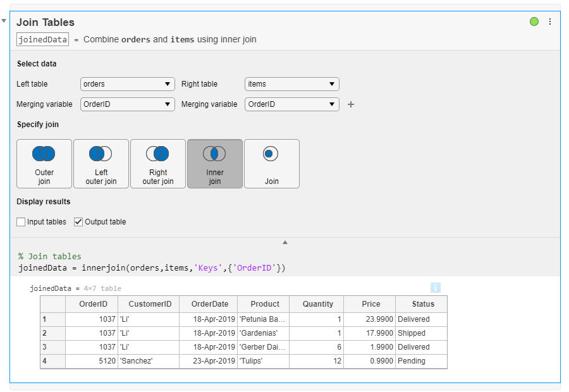Choose the Left outer join option
This screenshot has width=569, height=392.
101,164
